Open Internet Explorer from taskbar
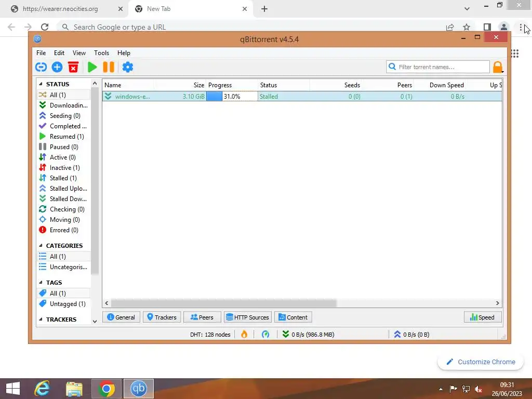 click(x=42, y=389)
